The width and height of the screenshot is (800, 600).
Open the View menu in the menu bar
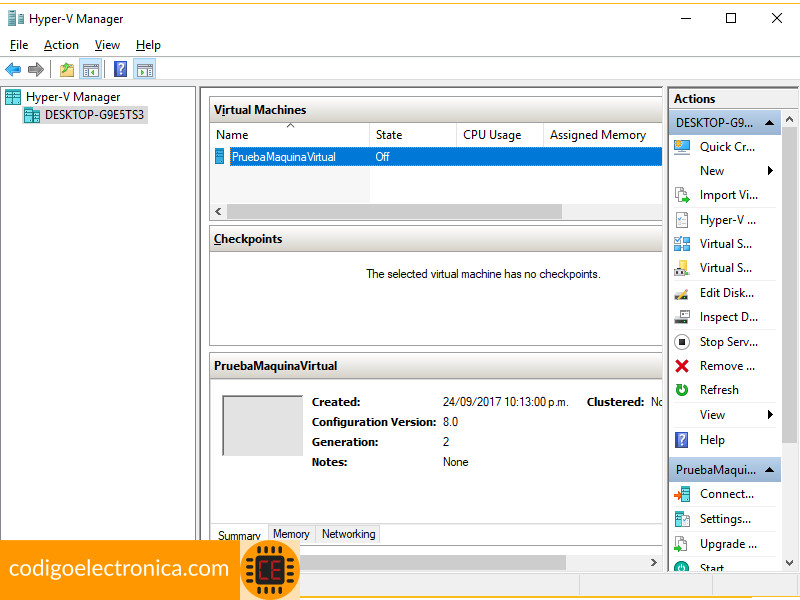[x=107, y=45]
